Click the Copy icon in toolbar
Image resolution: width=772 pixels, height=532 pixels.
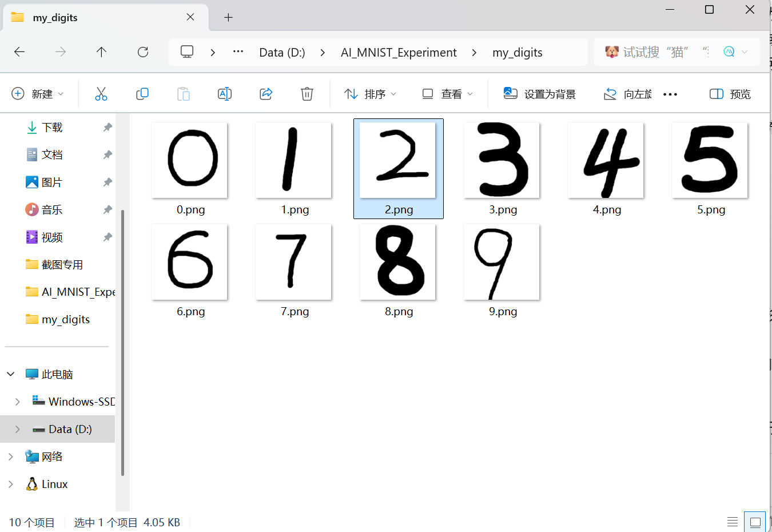coord(142,94)
